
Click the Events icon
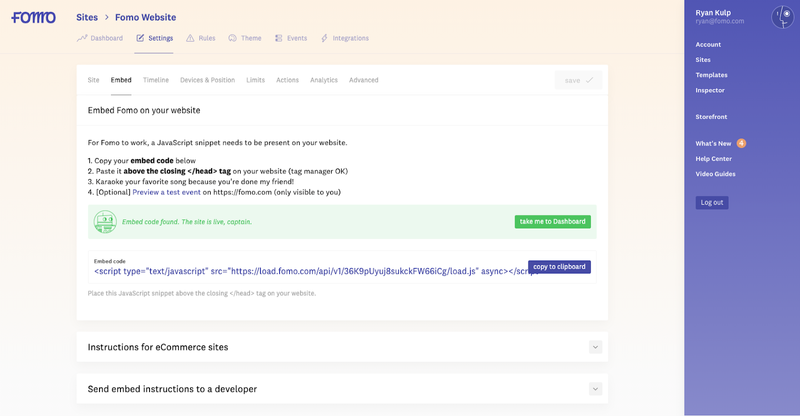pos(278,38)
